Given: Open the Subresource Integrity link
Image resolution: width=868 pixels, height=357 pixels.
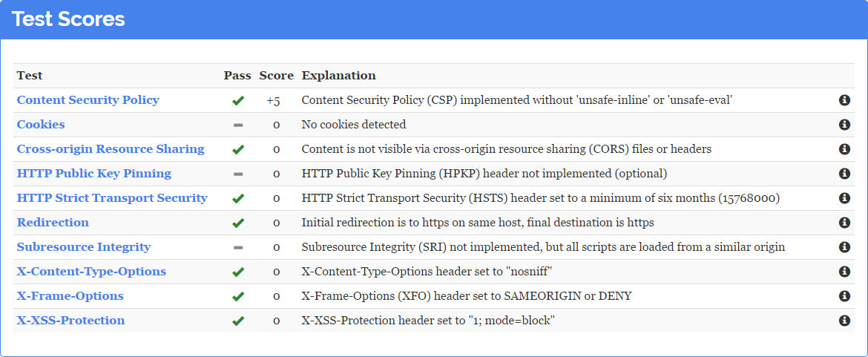Looking at the screenshot, I should click(84, 247).
